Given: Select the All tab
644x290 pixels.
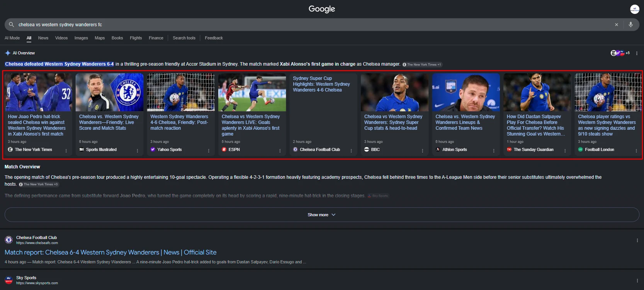Looking at the screenshot, I should click(29, 38).
